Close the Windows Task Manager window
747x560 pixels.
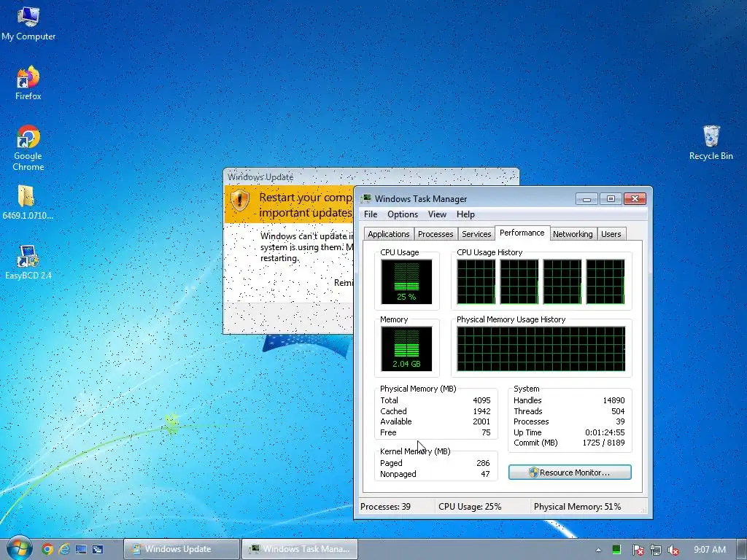635,198
